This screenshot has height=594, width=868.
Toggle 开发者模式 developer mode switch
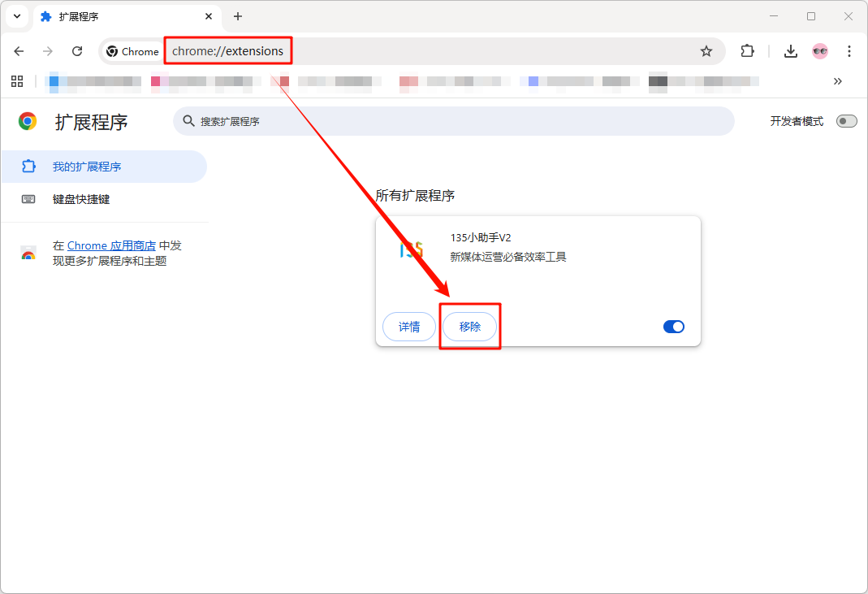coord(846,121)
